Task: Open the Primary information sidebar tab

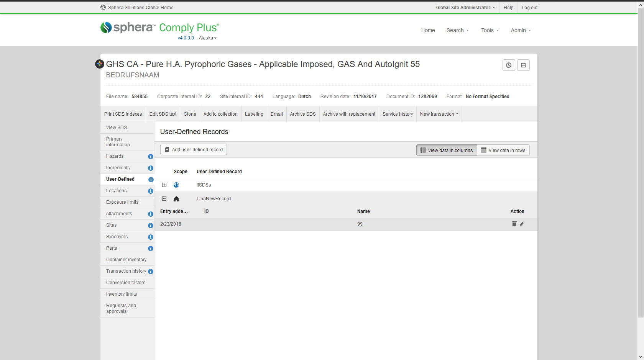Action: [127, 142]
